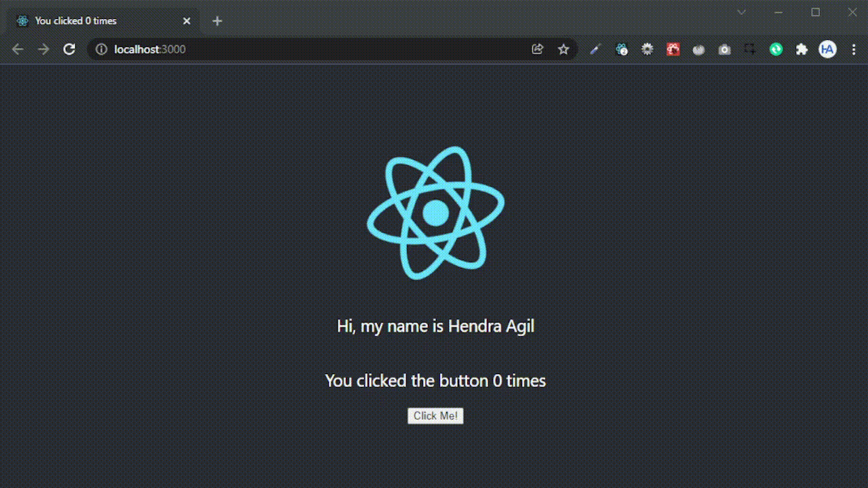Reload the page
The width and height of the screenshot is (868, 488).
[69, 49]
